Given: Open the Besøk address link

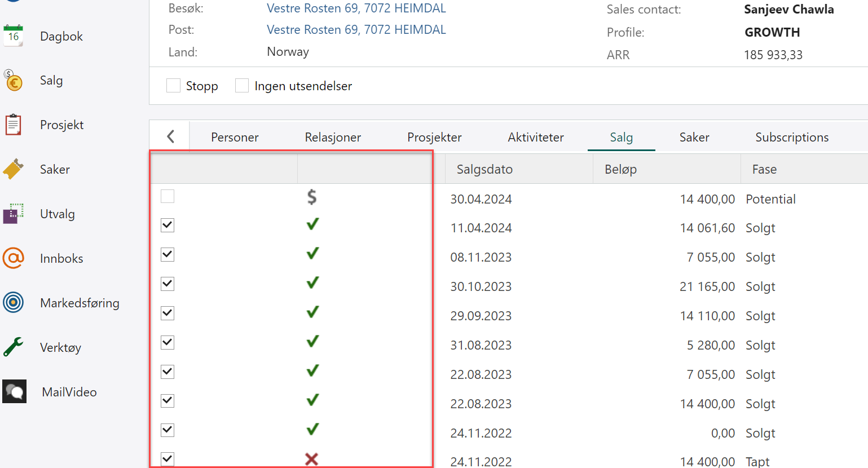Looking at the screenshot, I should click(x=356, y=8).
